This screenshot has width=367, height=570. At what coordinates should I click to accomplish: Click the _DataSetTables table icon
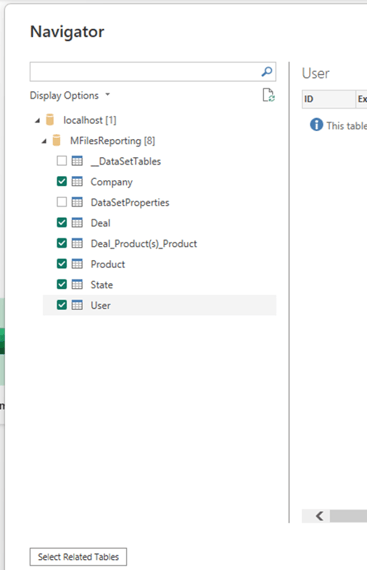[77, 161]
